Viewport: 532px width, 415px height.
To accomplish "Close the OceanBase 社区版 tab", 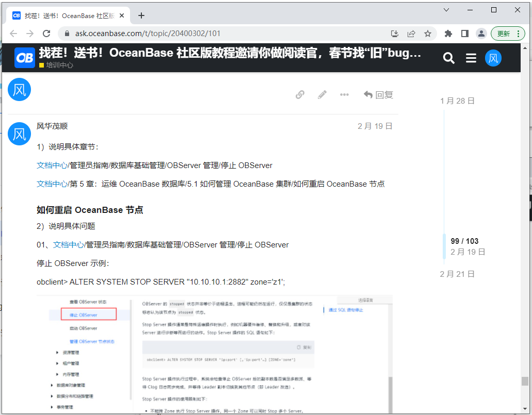I will [122, 15].
